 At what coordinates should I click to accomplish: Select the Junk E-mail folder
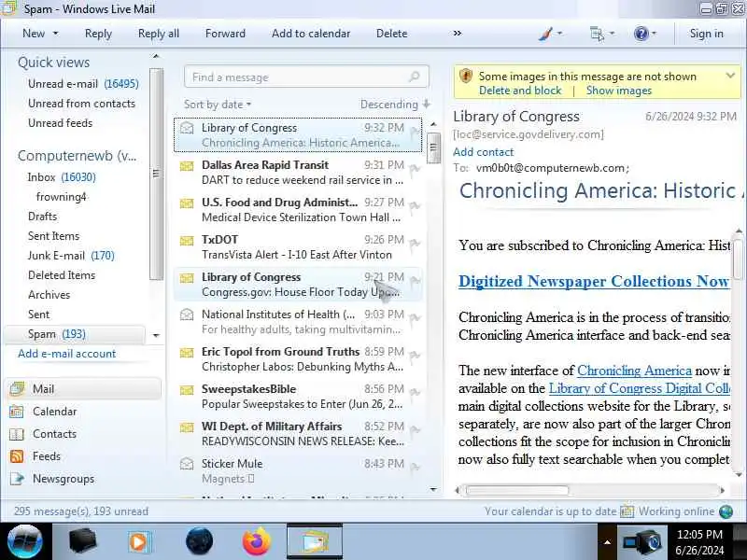71,256
